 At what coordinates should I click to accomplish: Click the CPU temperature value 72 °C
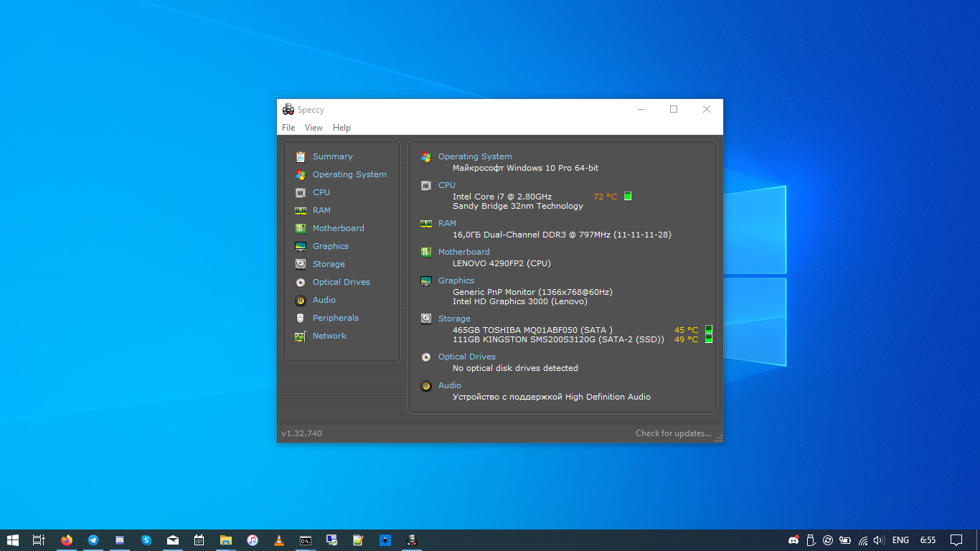605,197
